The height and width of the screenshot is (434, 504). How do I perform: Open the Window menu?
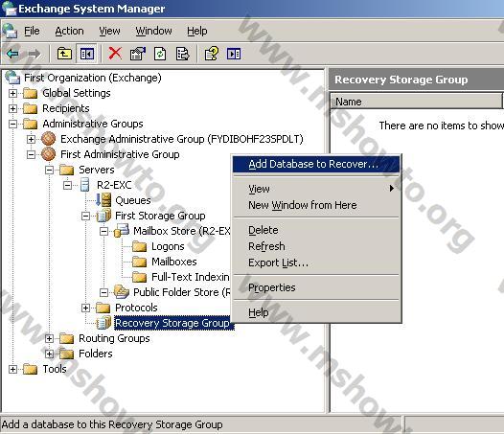(153, 31)
